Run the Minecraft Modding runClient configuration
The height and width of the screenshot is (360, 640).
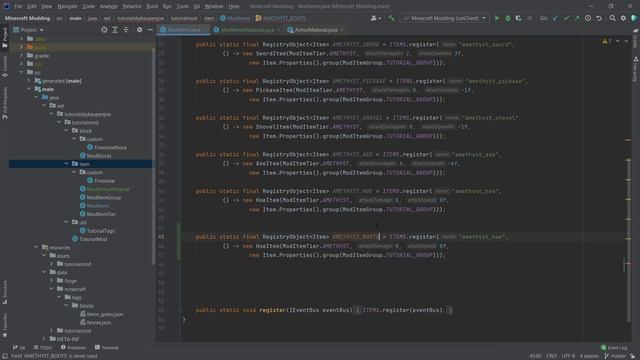tap(497, 18)
